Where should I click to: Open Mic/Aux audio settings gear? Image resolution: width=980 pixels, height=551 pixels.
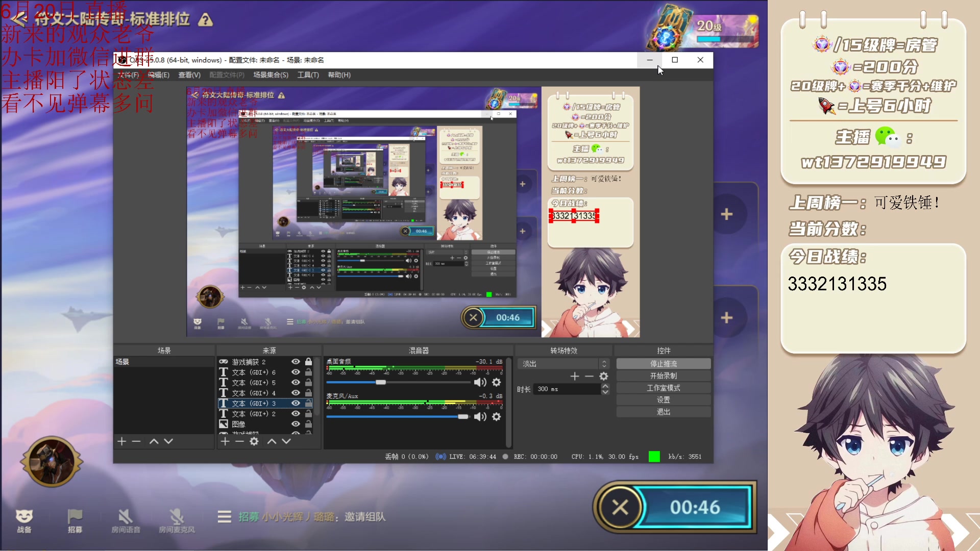pyautogui.click(x=496, y=417)
